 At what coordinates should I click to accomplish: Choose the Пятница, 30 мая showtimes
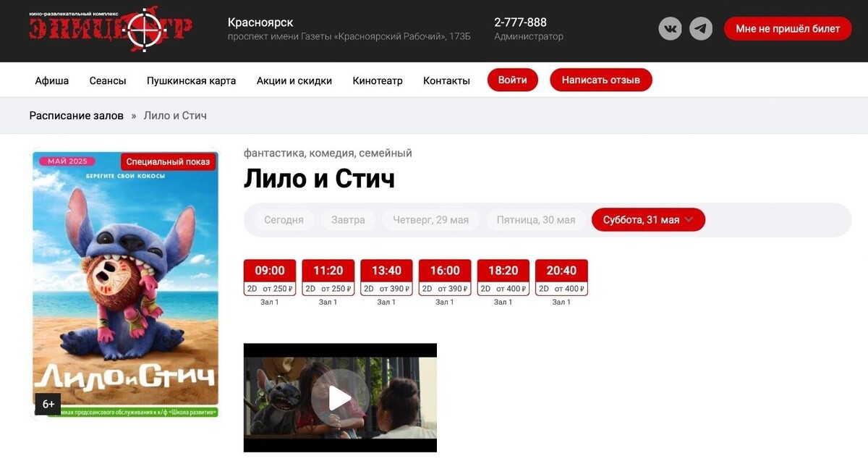click(535, 219)
